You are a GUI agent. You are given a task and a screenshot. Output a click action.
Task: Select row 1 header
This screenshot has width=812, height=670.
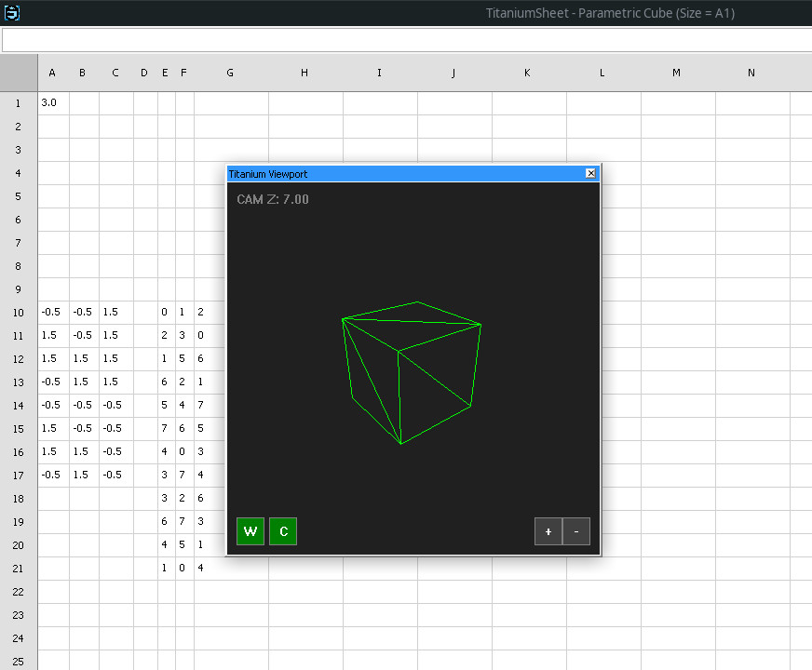[x=19, y=103]
